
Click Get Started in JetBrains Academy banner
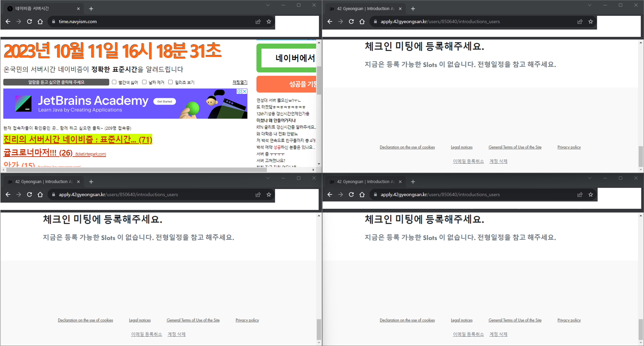coord(164,102)
